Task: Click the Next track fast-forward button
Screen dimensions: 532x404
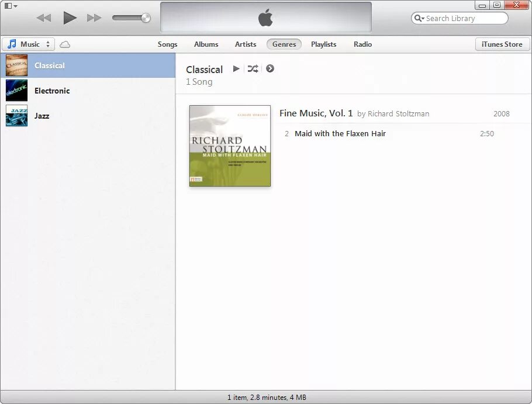Action: (94, 18)
